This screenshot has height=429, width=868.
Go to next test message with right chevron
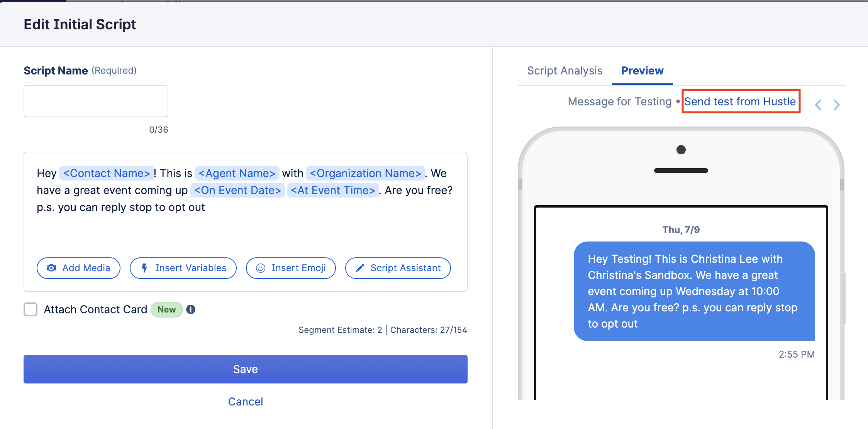point(836,105)
